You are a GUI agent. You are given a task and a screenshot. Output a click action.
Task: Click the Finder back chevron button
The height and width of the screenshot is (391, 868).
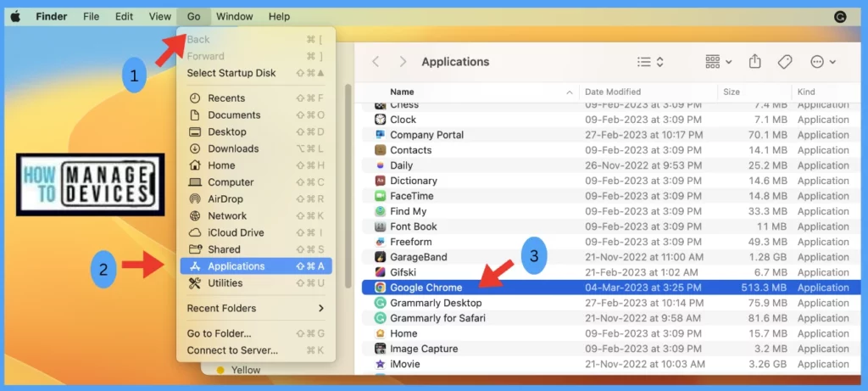pos(376,61)
